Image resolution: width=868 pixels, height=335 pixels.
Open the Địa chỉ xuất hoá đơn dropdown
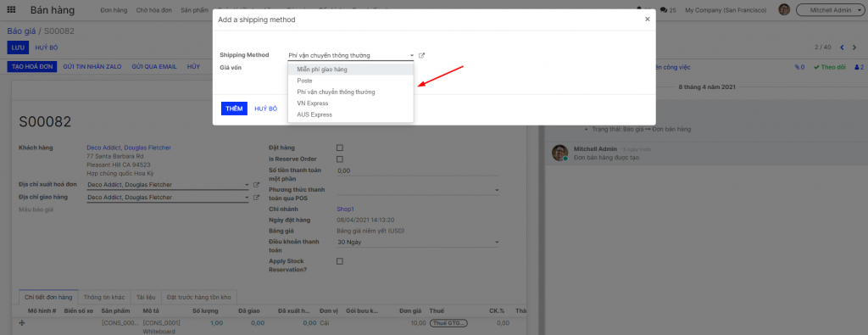247,185
